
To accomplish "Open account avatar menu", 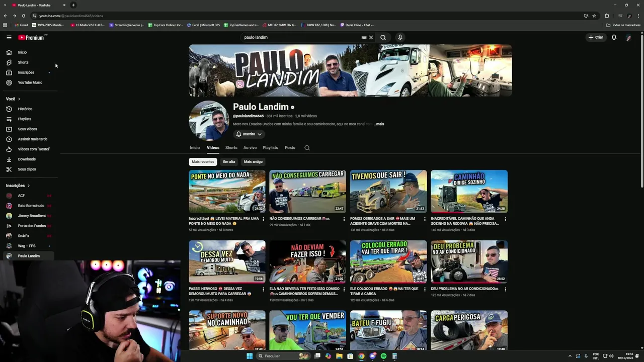I will [628, 37].
